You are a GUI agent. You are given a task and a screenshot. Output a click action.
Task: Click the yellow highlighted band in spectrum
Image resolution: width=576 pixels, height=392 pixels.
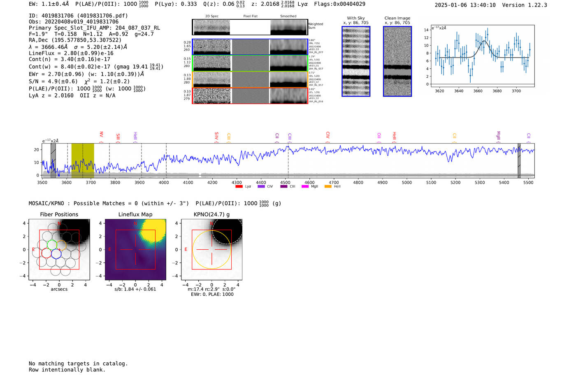point(83,160)
